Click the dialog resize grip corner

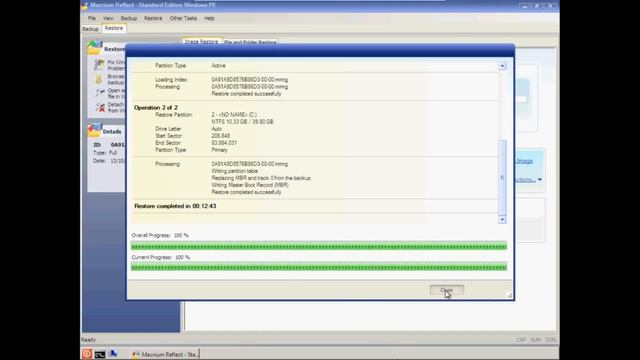(x=510, y=295)
